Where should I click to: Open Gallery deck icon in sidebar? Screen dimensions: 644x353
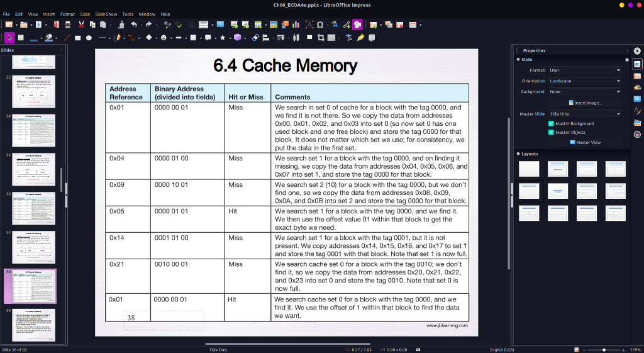tap(637, 123)
